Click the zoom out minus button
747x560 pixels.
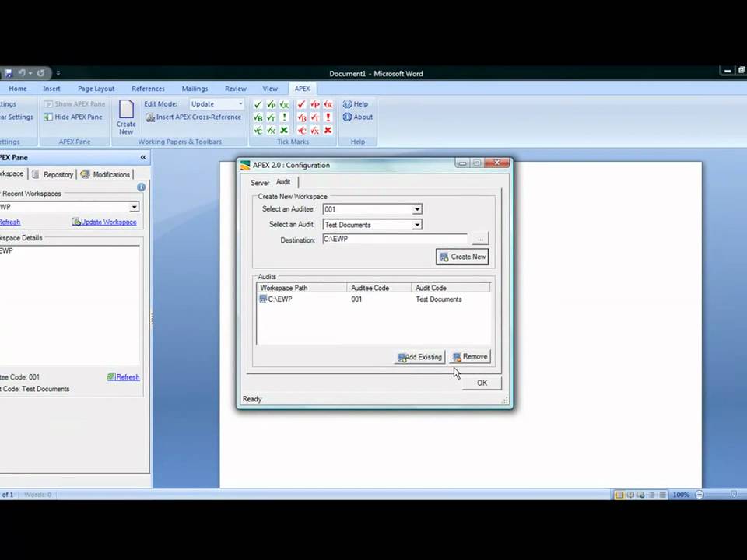tap(700, 495)
